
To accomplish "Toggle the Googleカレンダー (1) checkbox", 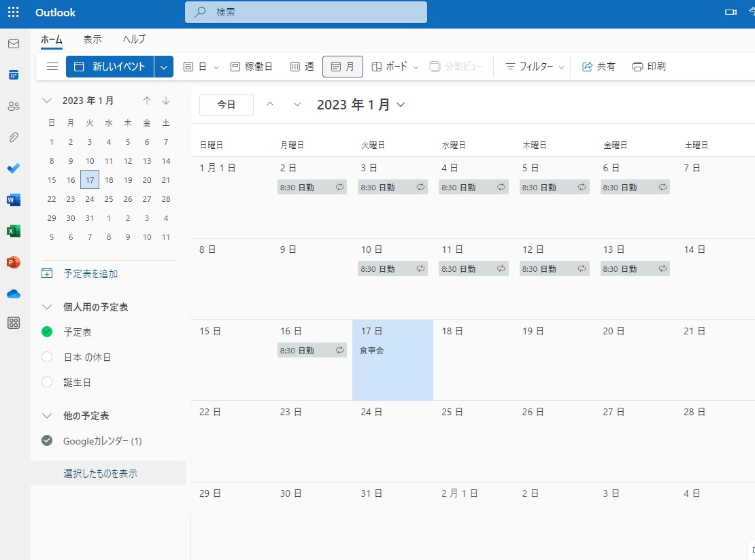I will point(47,440).
